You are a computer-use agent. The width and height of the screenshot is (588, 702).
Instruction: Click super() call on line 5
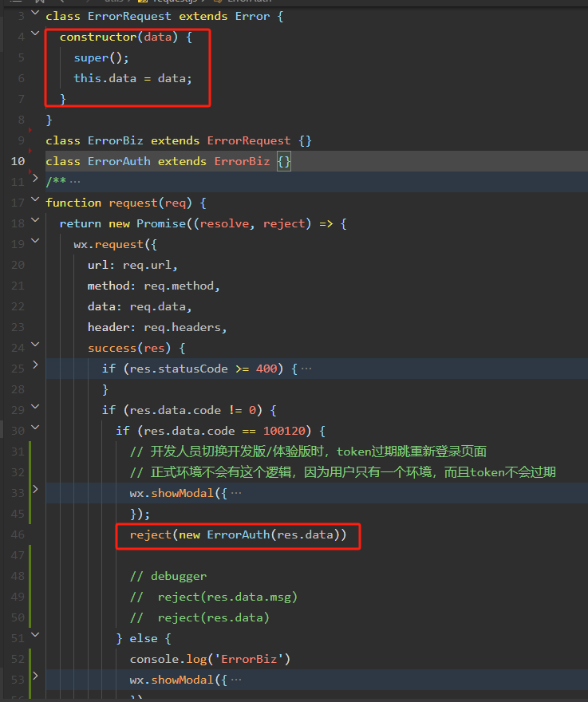(101, 57)
